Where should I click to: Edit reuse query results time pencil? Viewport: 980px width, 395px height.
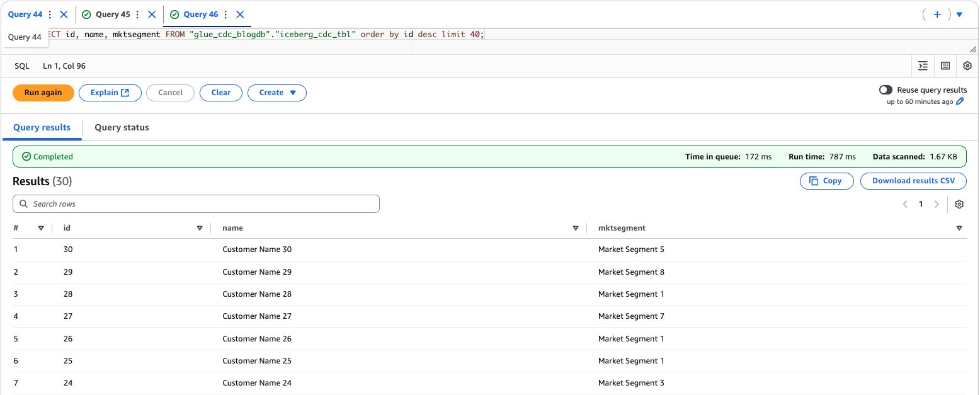pyautogui.click(x=960, y=101)
